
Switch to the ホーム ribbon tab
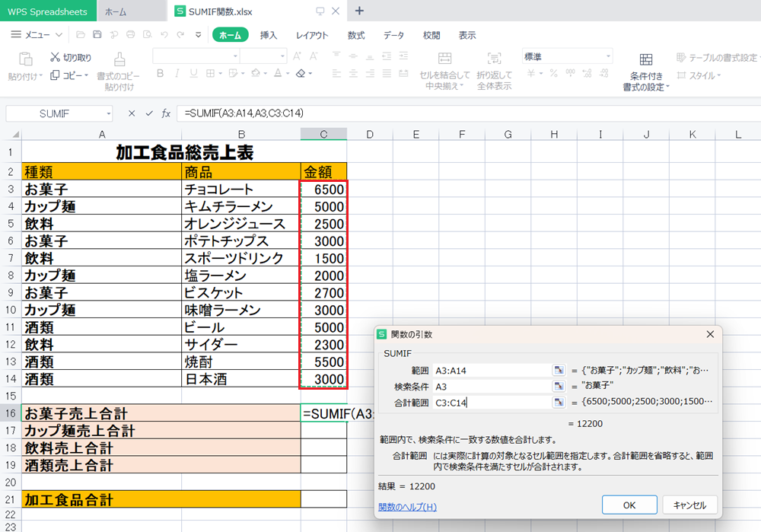point(230,35)
